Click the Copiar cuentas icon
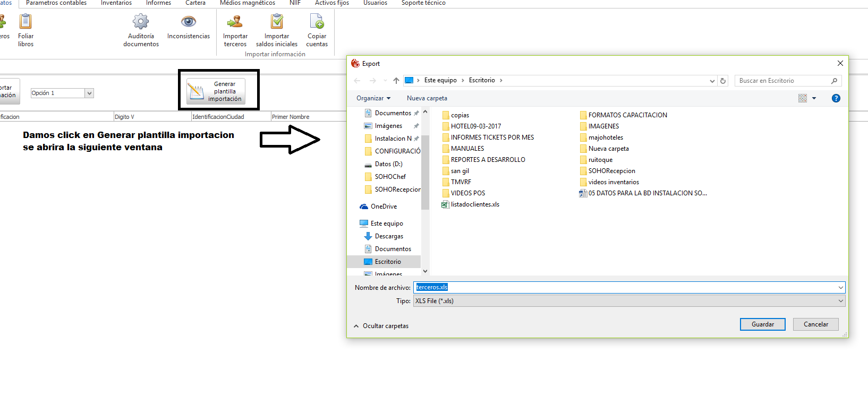The width and height of the screenshot is (868, 413). [x=317, y=22]
